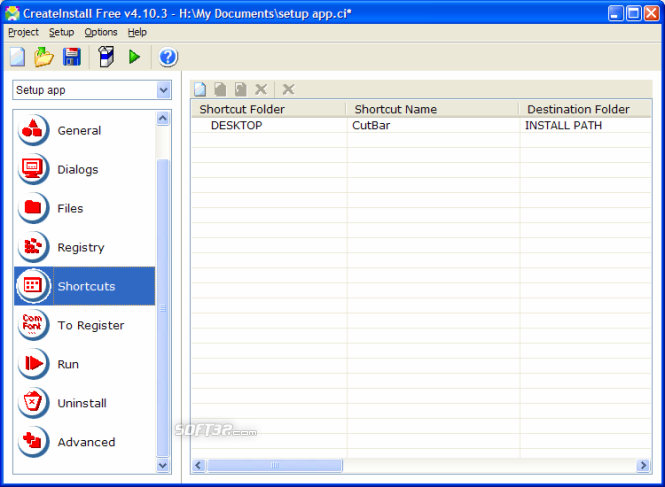Save project with floppy disk icon
Image resolution: width=665 pixels, height=487 pixels.
tap(72, 57)
